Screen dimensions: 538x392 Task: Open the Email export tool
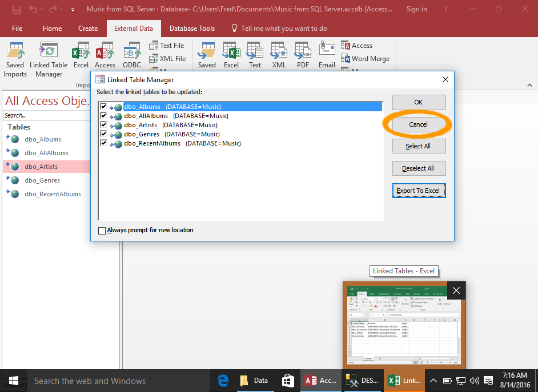[x=327, y=54]
